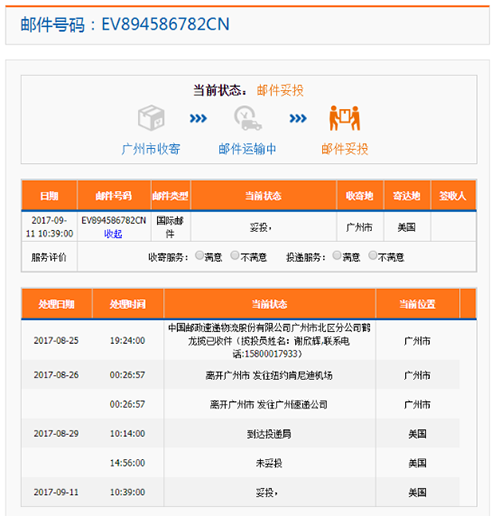Click the 当前位置 column header
500x516 pixels.
coord(417,304)
